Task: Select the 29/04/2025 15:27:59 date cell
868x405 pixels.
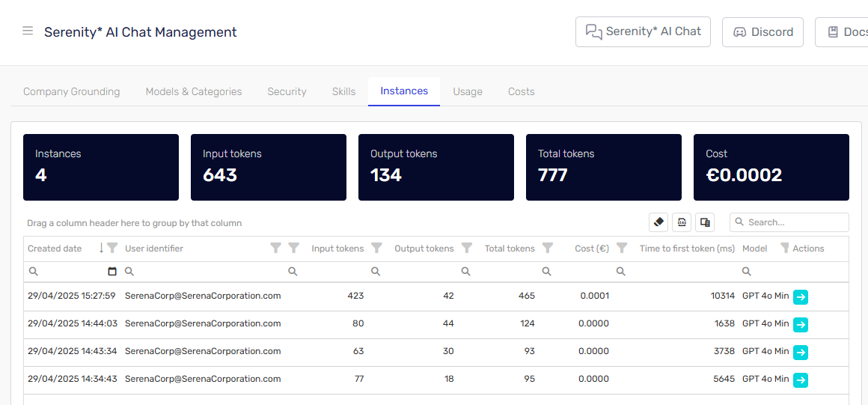Action: (x=71, y=296)
